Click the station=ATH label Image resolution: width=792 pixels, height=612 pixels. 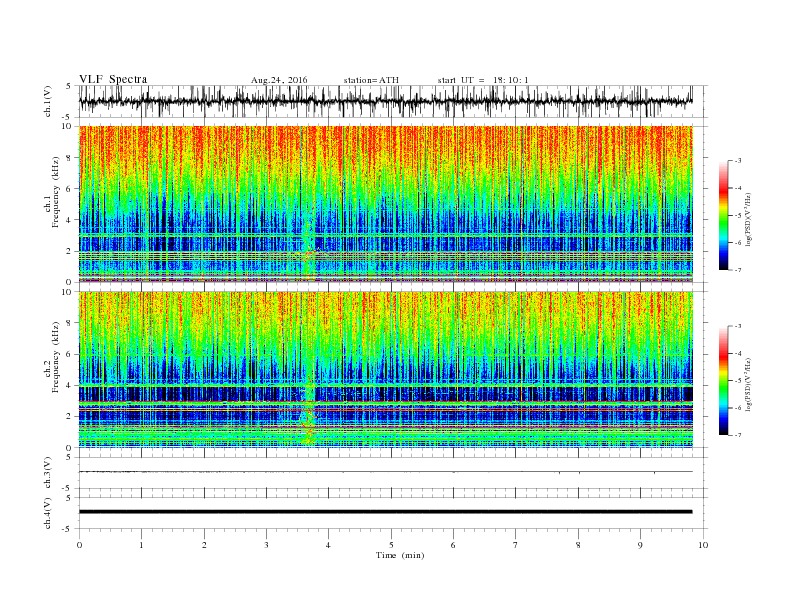click(371, 80)
